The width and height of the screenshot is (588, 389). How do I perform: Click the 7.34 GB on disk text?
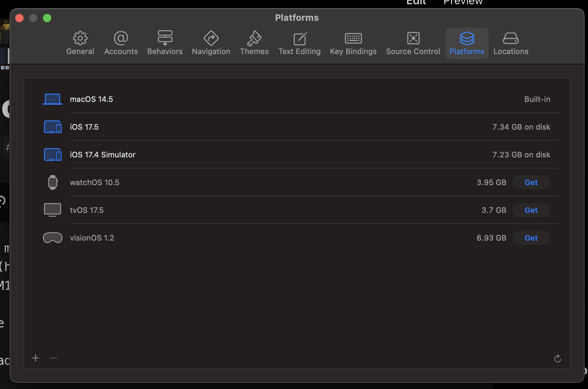point(521,127)
